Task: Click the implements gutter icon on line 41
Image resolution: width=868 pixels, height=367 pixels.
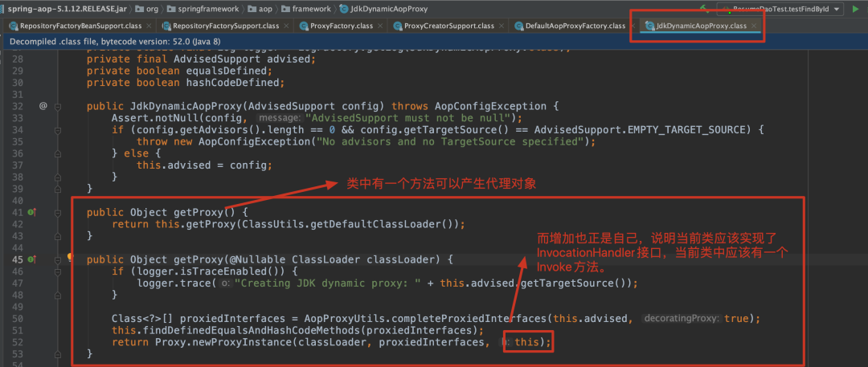Action: point(31,212)
